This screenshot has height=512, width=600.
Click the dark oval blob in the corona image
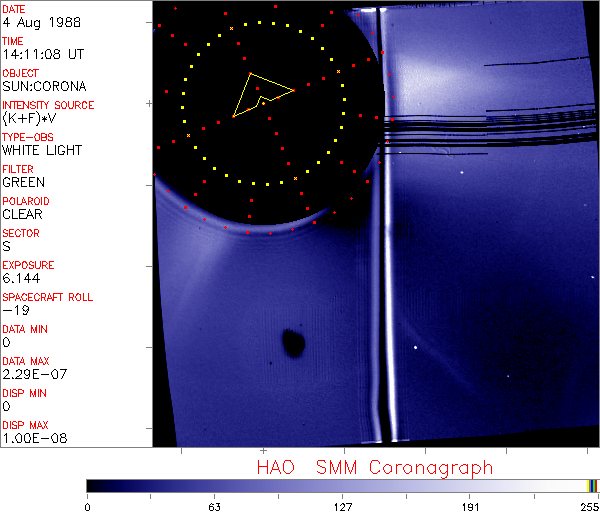(294, 343)
